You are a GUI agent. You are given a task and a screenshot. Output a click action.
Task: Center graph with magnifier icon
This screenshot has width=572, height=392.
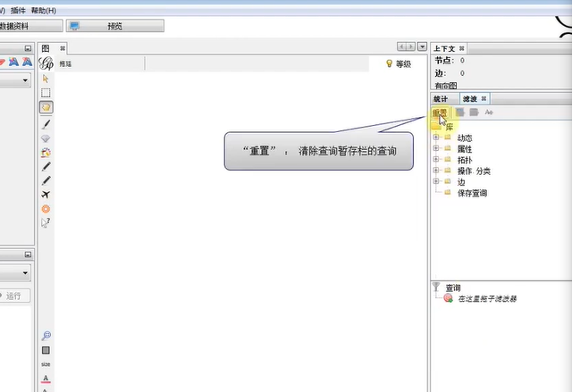point(46,336)
